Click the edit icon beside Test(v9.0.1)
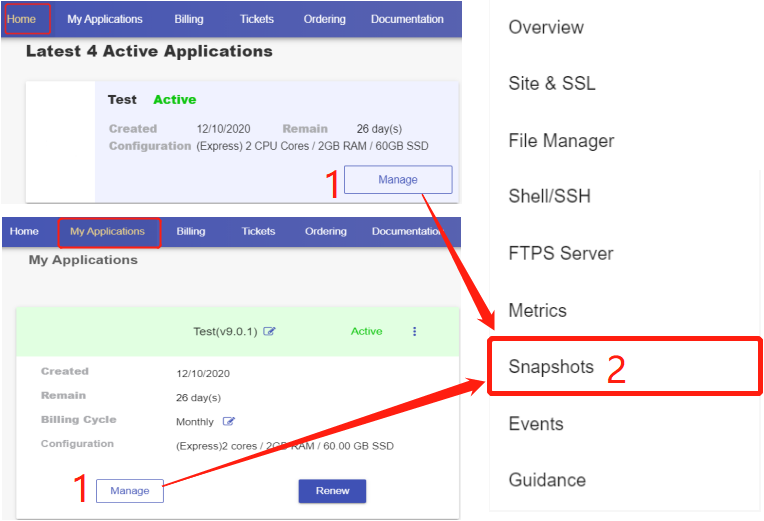 pos(269,332)
